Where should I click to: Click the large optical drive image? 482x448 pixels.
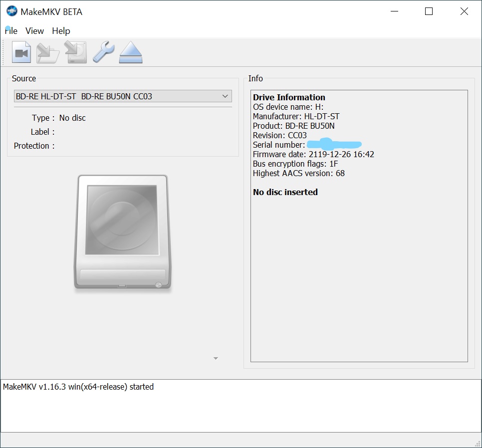(x=122, y=232)
